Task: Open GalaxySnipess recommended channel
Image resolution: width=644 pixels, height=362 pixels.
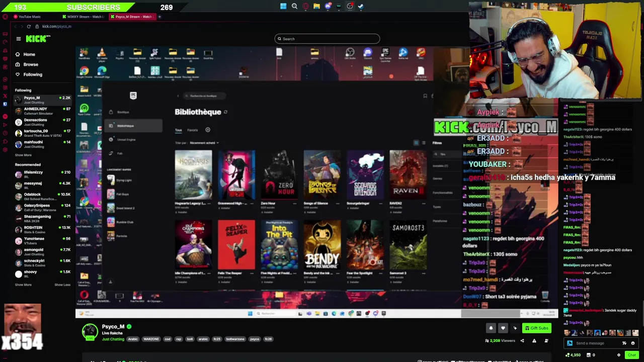Action: click(x=43, y=207)
